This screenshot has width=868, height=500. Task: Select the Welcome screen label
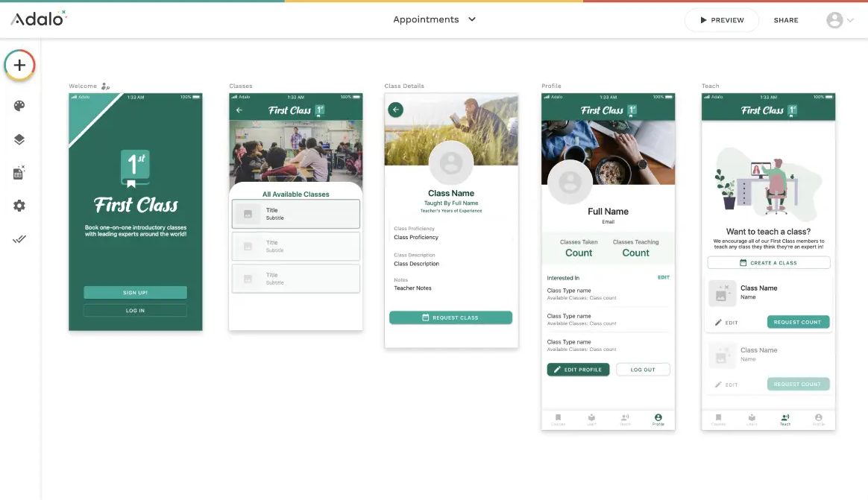coord(83,86)
